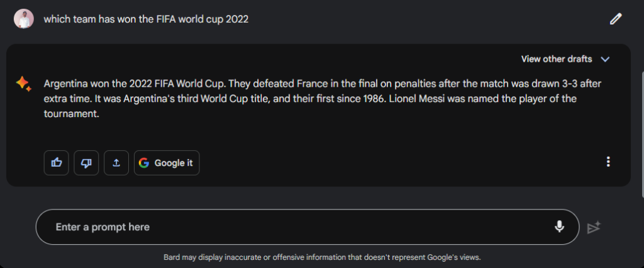This screenshot has width=644, height=268.
Task: Open the three-dot more options menu
Action: 608,162
